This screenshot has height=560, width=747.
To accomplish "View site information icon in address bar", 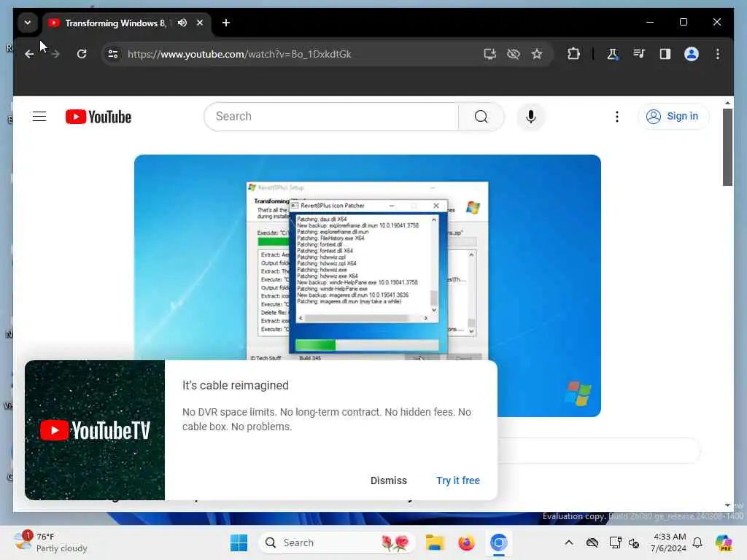I will 113,54.
